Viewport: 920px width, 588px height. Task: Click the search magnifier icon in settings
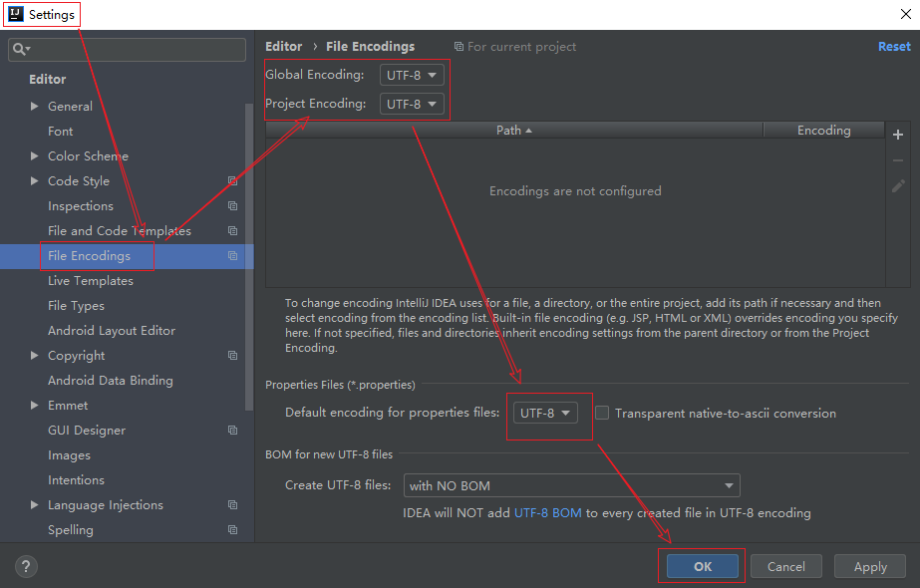click(21, 49)
